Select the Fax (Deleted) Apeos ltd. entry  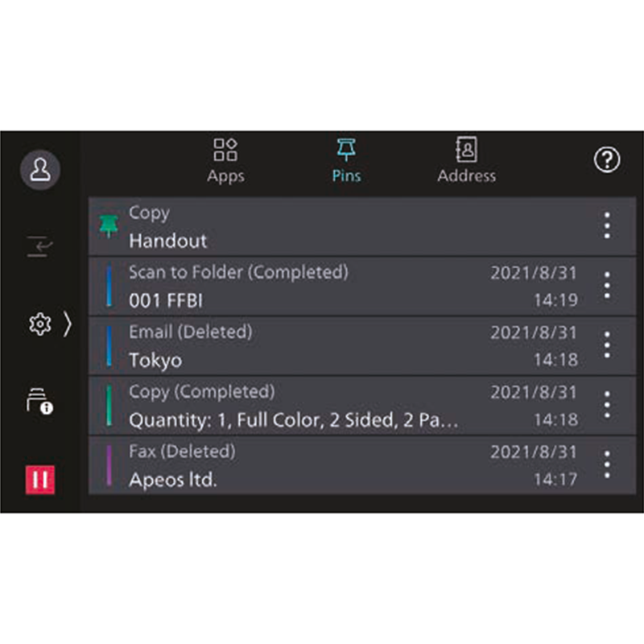[x=362, y=465]
